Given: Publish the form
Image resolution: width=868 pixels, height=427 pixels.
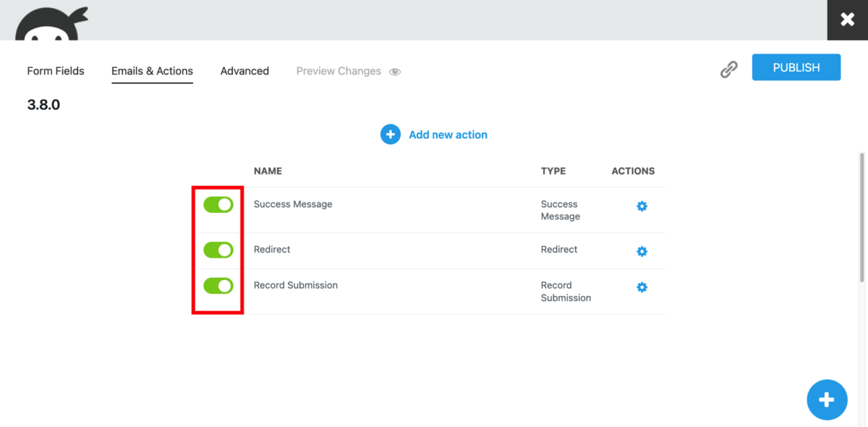Looking at the screenshot, I should 796,67.
